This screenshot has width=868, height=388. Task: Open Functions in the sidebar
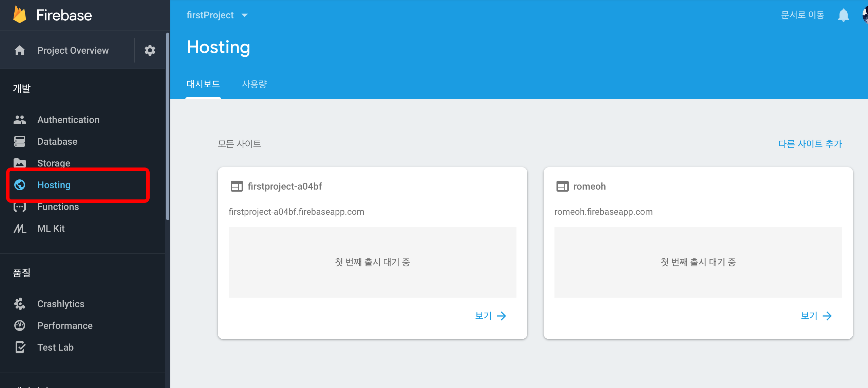pos(58,207)
